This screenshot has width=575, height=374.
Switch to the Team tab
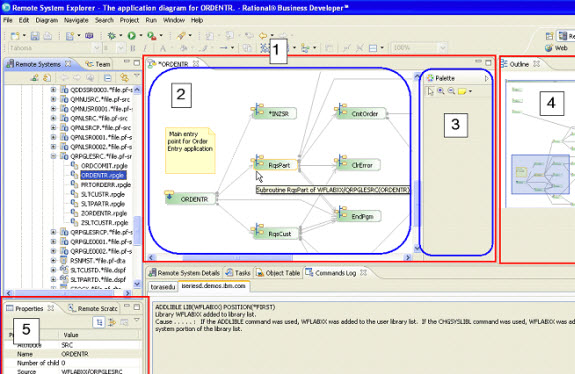click(x=98, y=64)
